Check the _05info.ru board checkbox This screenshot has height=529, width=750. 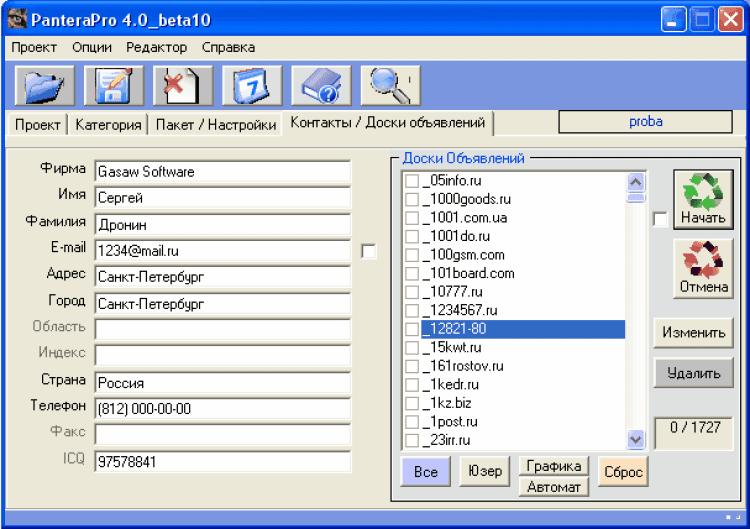[x=412, y=181]
